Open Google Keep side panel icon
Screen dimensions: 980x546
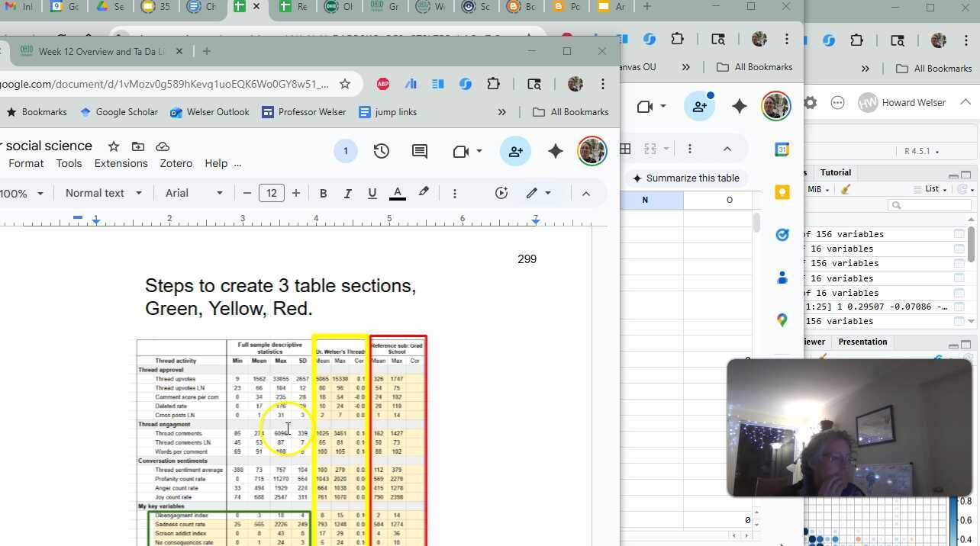tap(782, 192)
